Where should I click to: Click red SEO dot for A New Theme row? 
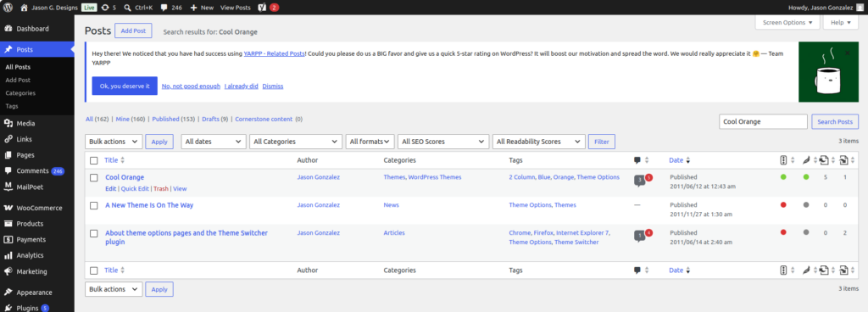coord(783,204)
